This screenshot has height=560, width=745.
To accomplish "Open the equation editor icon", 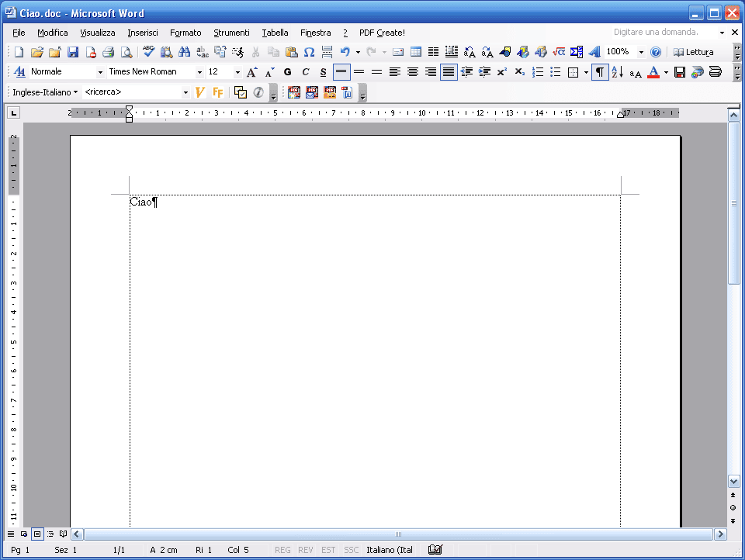I will 559,52.
